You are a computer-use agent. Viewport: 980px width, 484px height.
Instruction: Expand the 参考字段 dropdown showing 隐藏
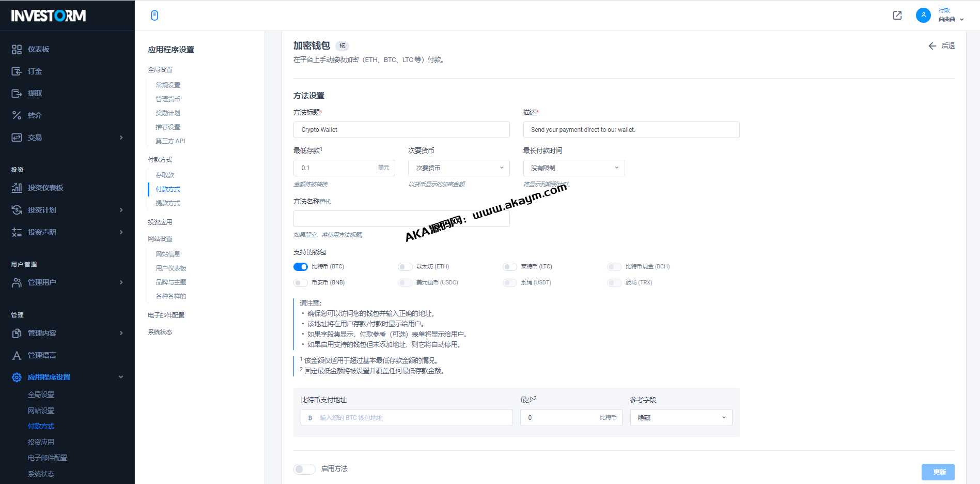(x=681, y=418)
